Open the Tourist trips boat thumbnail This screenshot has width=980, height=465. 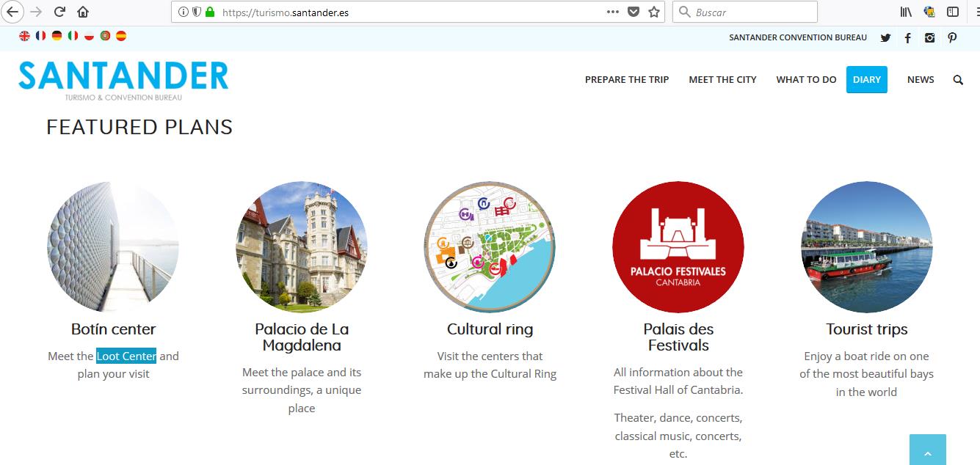click(867, 247)
